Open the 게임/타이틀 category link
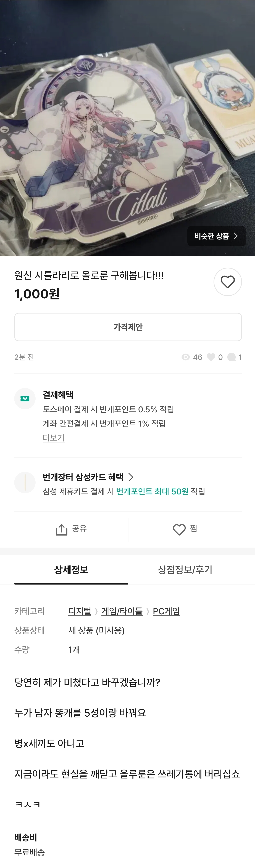Viewport: 255px width, 868px height. tap(122, 611)
